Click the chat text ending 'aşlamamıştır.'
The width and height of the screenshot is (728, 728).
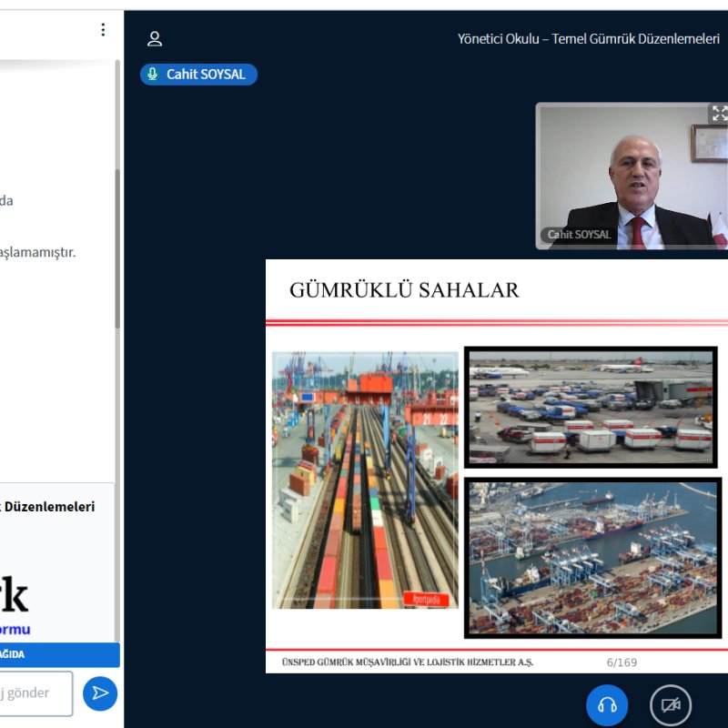(37, 253)
